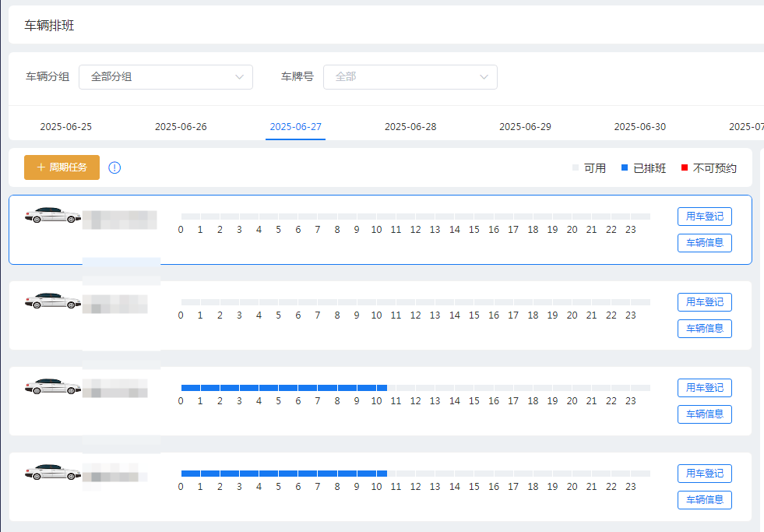Switch to the 2025-06-25 date tab
Image resolution: width=764 pixels, height=532 pixels.
point(65,127)
